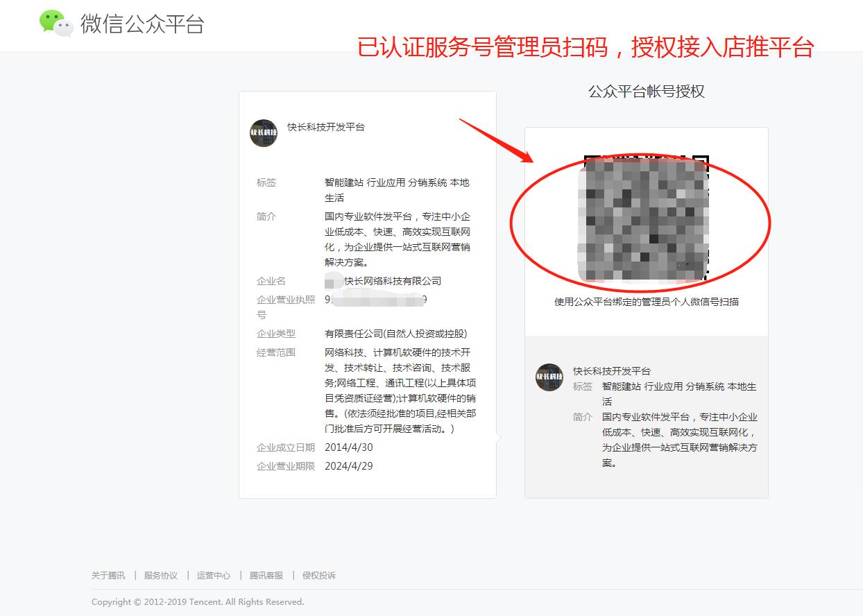Click the tags 智能建站 行业应用 in the left card

(365, 182)
